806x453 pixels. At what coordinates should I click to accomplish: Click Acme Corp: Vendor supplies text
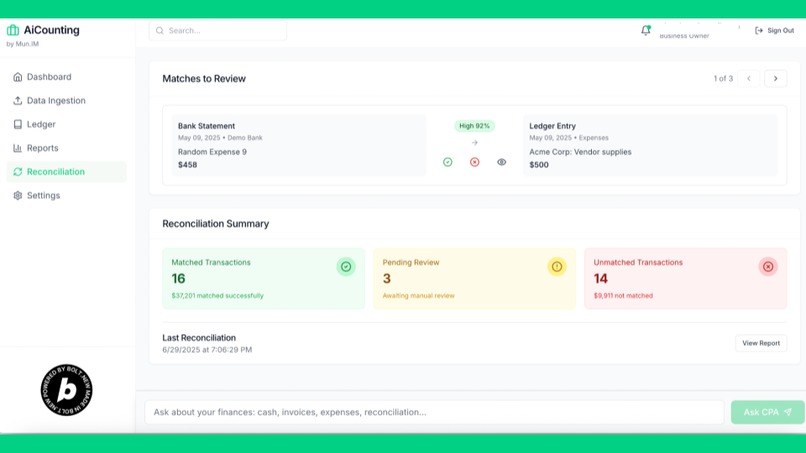click(x=580, y=152)
